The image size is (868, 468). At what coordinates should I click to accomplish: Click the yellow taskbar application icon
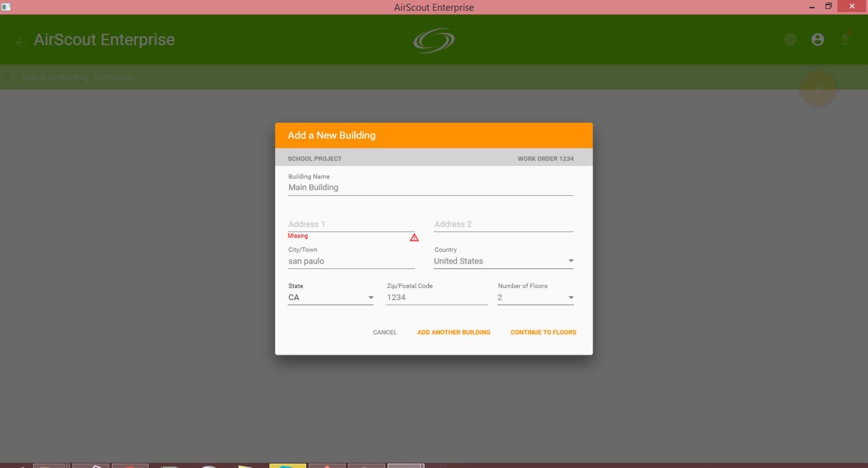[287, 466]
